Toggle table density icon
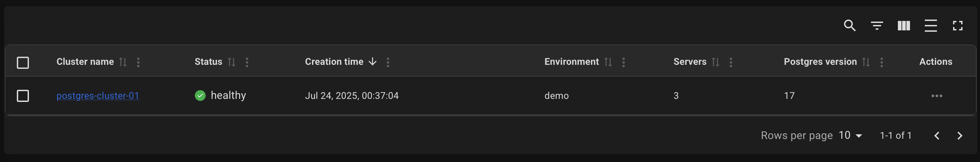Viewport: 980px width, 162px height. 931,26
